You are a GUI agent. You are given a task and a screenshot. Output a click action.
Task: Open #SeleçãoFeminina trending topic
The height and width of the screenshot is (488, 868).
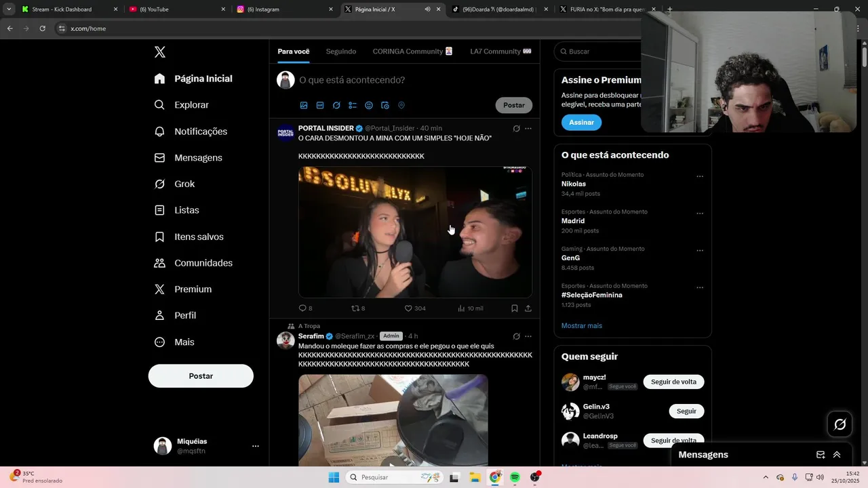point(592,296)
